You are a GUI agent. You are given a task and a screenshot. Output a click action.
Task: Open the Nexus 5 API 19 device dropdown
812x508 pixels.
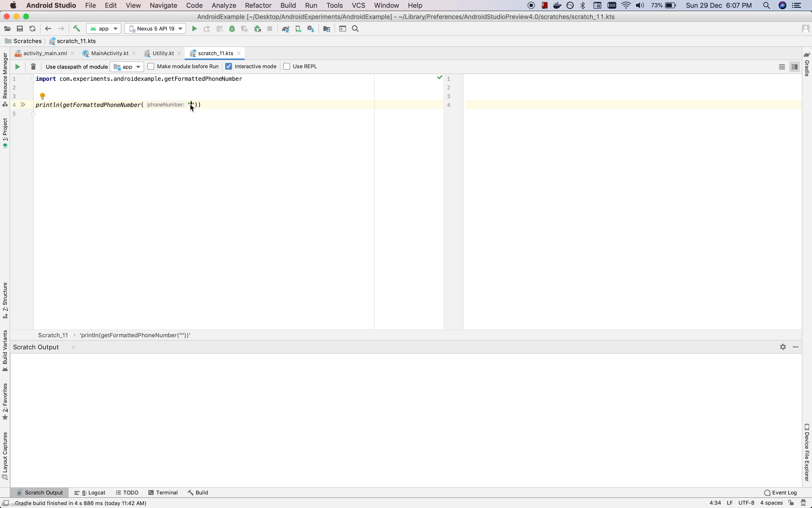pos(155,29)
